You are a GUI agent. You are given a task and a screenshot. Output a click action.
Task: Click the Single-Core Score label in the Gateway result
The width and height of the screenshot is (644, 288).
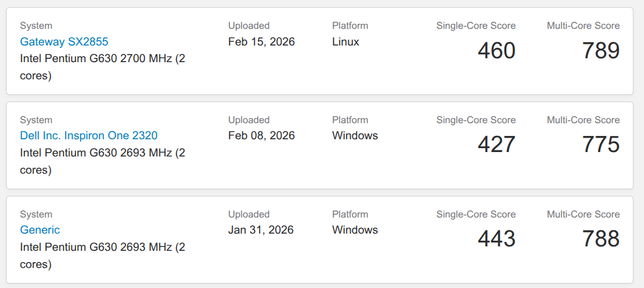pos(476,26)
